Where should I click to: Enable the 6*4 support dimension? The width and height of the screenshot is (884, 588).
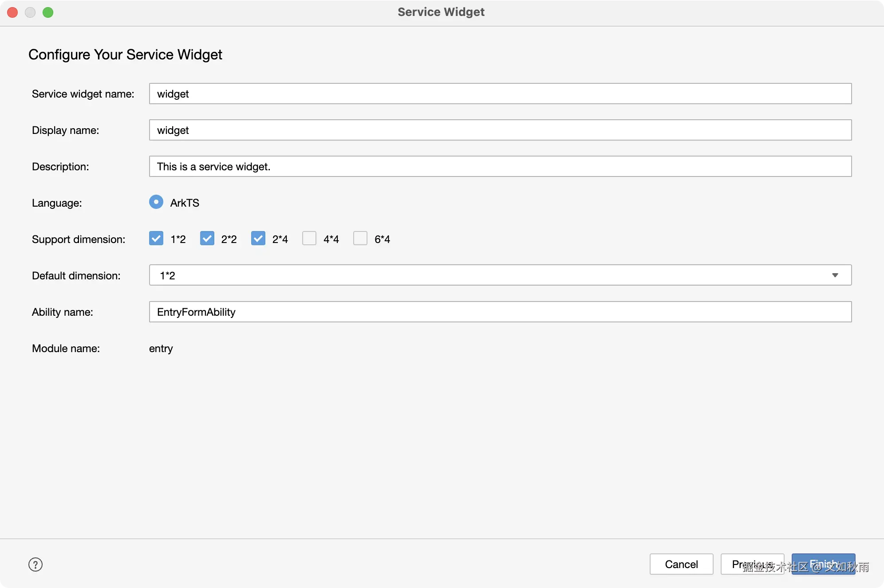point(360,239)
